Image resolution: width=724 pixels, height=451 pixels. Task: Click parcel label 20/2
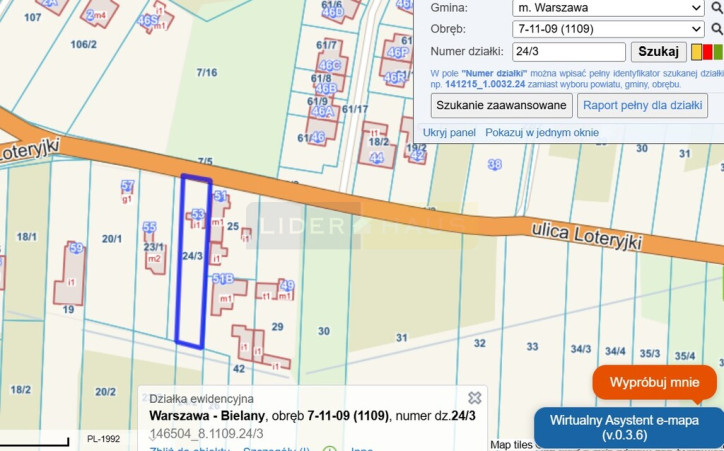click(x=105, y=392)
